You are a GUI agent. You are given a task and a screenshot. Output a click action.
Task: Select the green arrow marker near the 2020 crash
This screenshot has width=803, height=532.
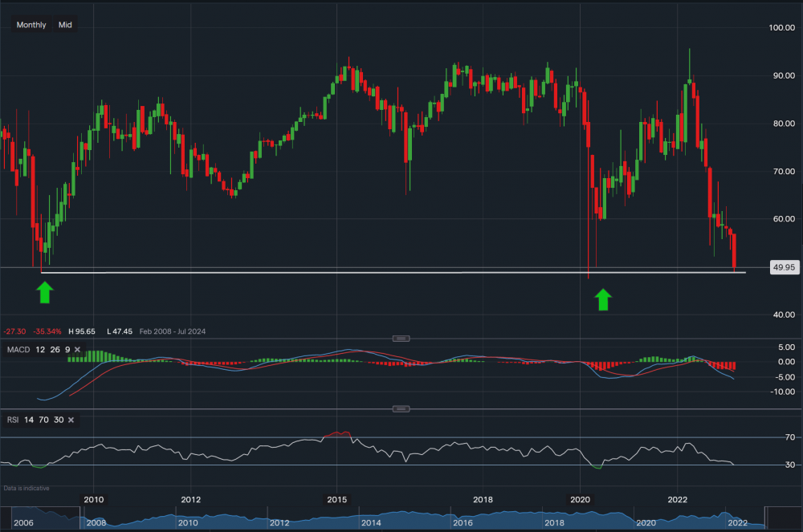(x=602, y=300)
